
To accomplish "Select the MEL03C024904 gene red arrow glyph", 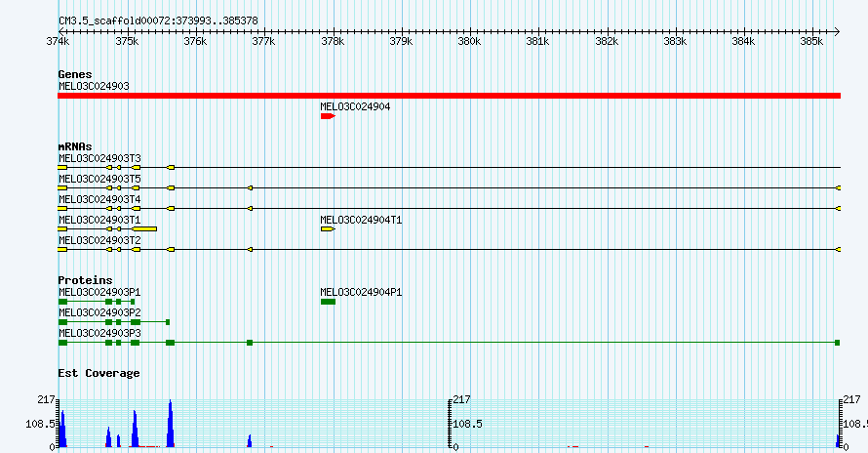I will [x=328, y=116].
